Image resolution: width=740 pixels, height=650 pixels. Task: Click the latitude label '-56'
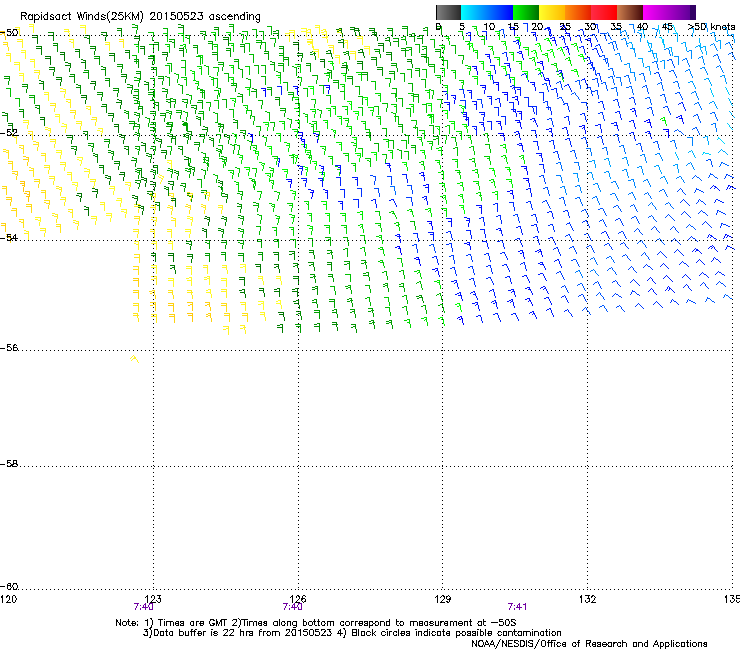(9, 348)
